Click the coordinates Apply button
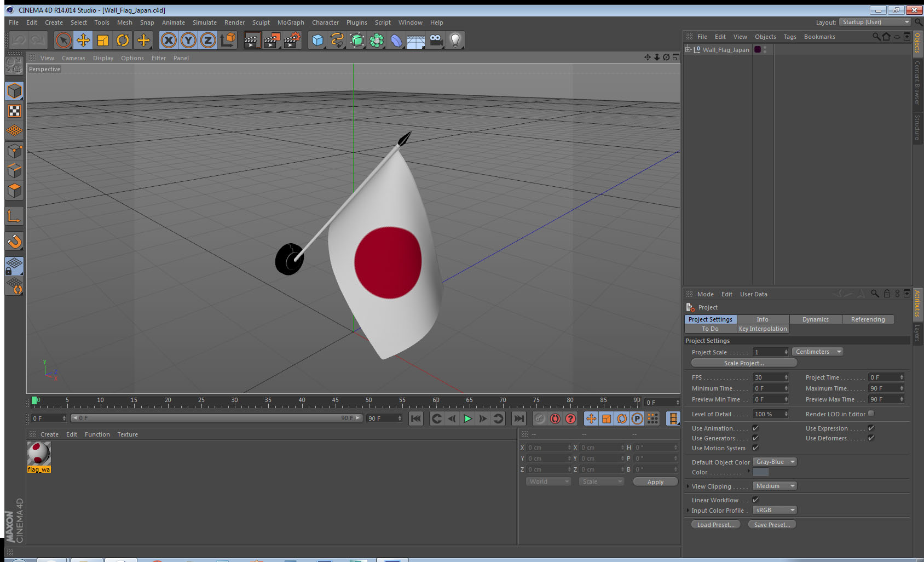Screen dimensions: 924x562 click(655, 482)
